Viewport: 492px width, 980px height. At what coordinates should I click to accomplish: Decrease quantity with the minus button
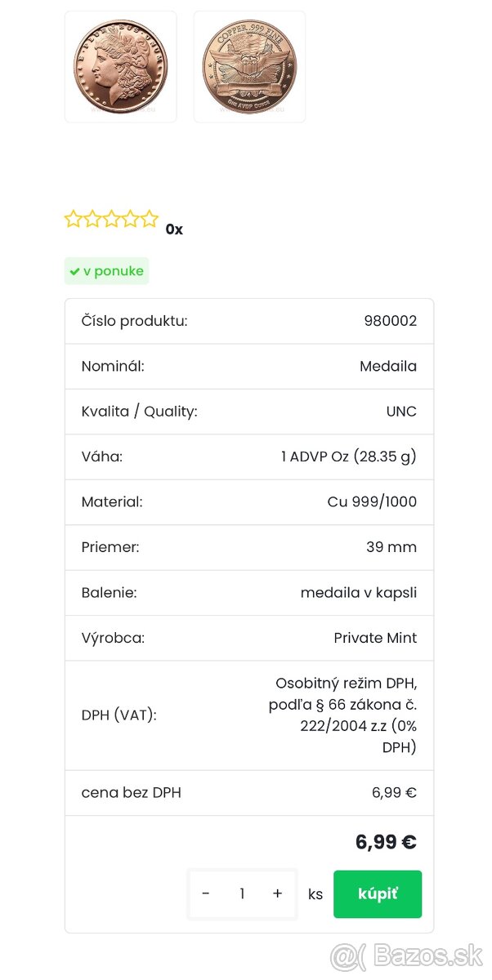206,893
